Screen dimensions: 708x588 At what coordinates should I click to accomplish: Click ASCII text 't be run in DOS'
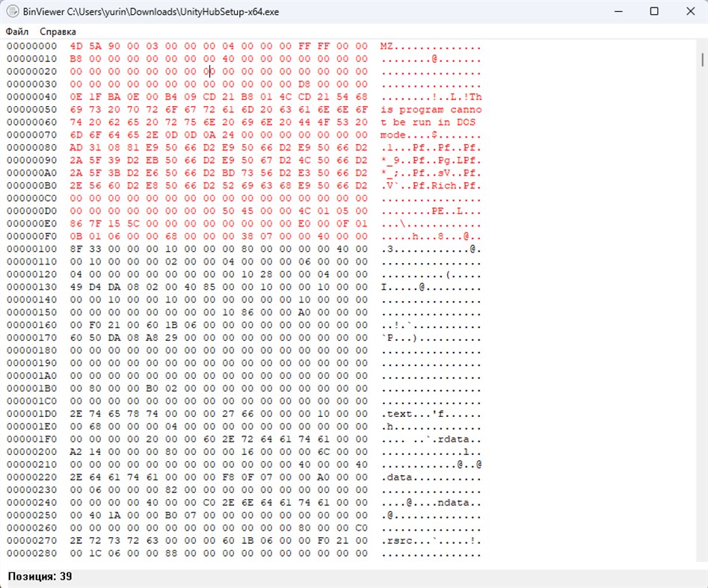(428, 122)
